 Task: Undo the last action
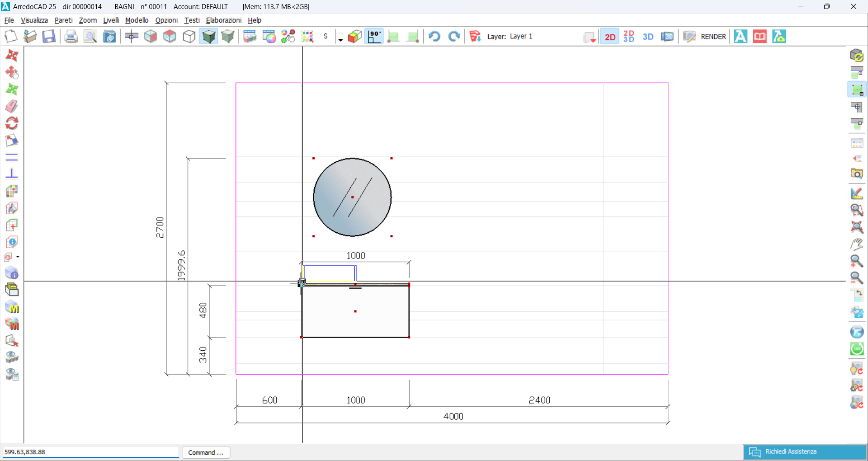434,36
